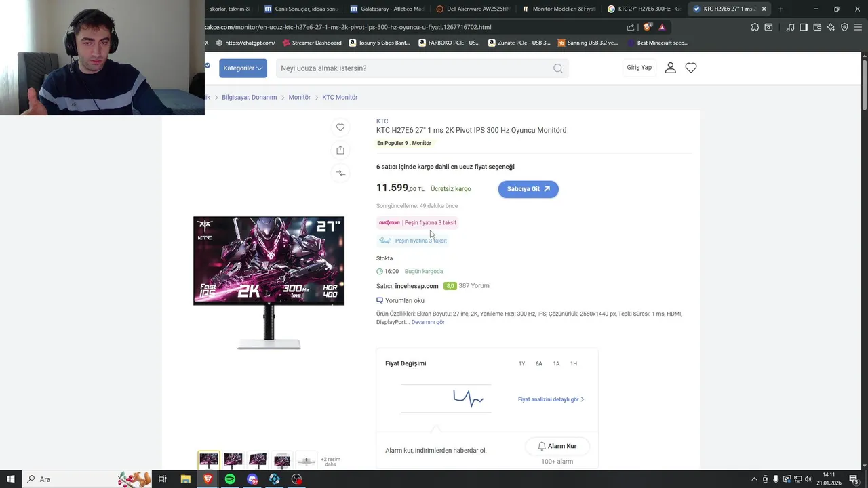868x488 pixels.
Task: Open Leo AI sparkle icon
Action: (831, 27)
